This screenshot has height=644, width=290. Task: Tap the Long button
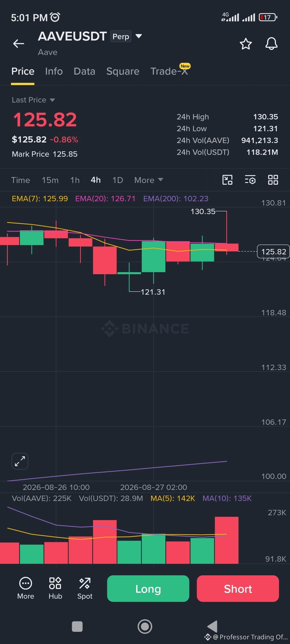[148, 589]
